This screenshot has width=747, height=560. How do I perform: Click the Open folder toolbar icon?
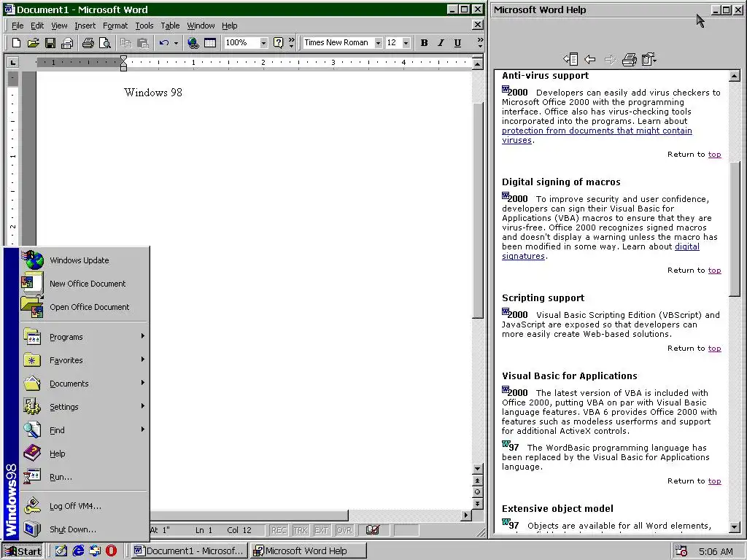point(33,43)
